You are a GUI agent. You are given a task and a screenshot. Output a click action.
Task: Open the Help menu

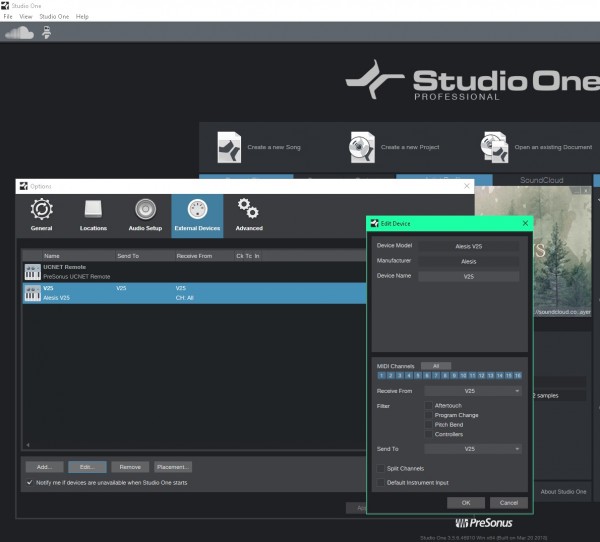(x=82, y=16)
